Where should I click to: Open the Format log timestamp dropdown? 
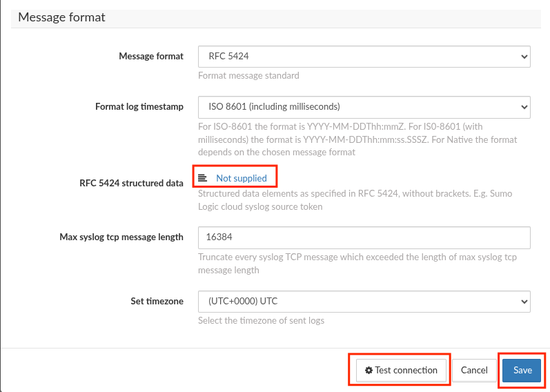364,107
